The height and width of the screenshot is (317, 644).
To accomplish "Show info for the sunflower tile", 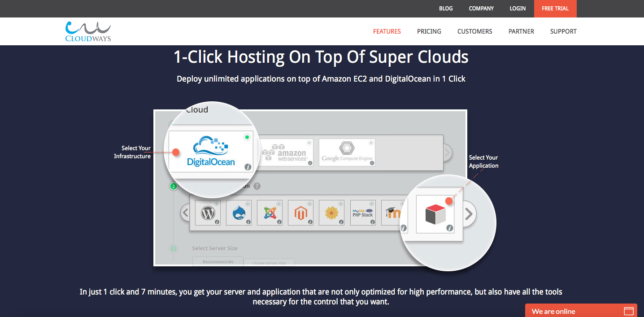I will pos(341,222).
